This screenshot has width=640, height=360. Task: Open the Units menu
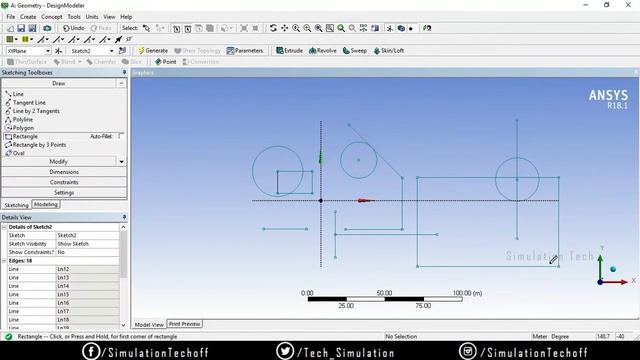point(92,17)
